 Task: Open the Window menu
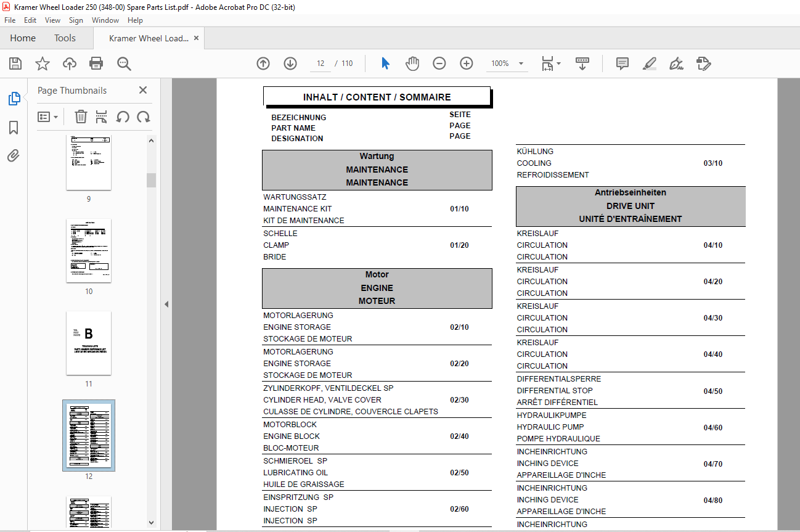tap(105, 20)
